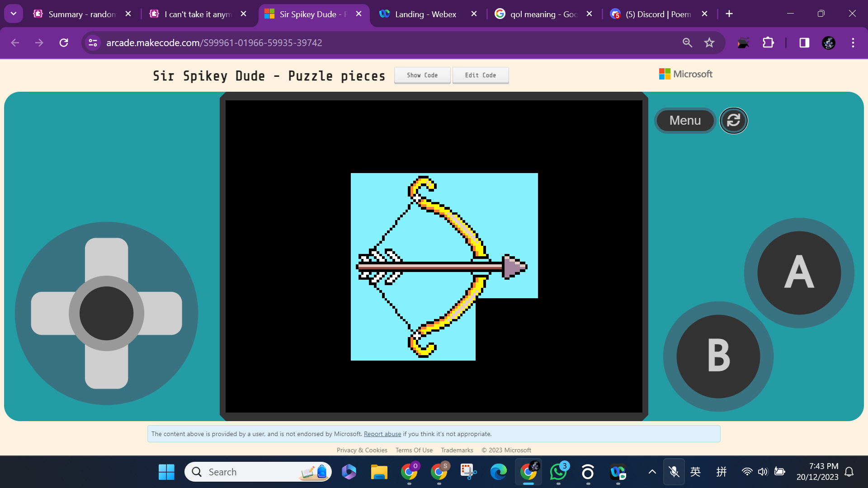The height and width of the screenshot is (488, 868).
Task: Show hidden system tray icons
Action: [652, 472]
